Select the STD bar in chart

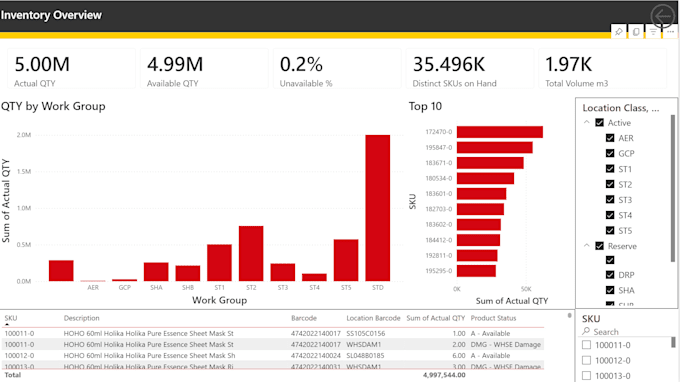point(378,208)
